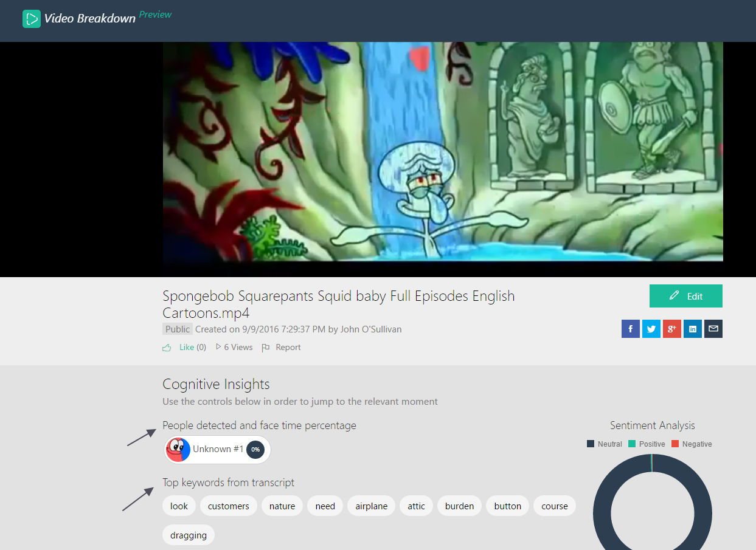Click the 'Created on 9/9/2016' author text
This screenshot has height=550, width=756.
pos(299,329)
